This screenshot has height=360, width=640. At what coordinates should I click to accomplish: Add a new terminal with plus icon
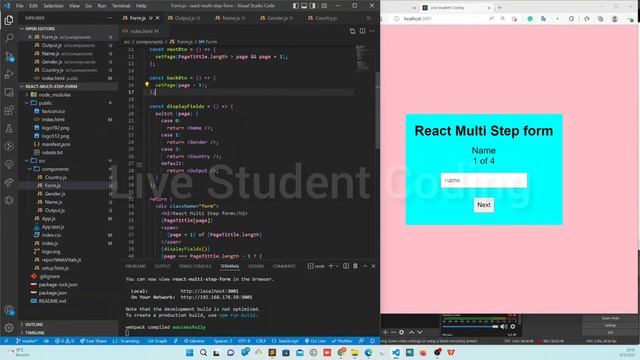[331, 266]
